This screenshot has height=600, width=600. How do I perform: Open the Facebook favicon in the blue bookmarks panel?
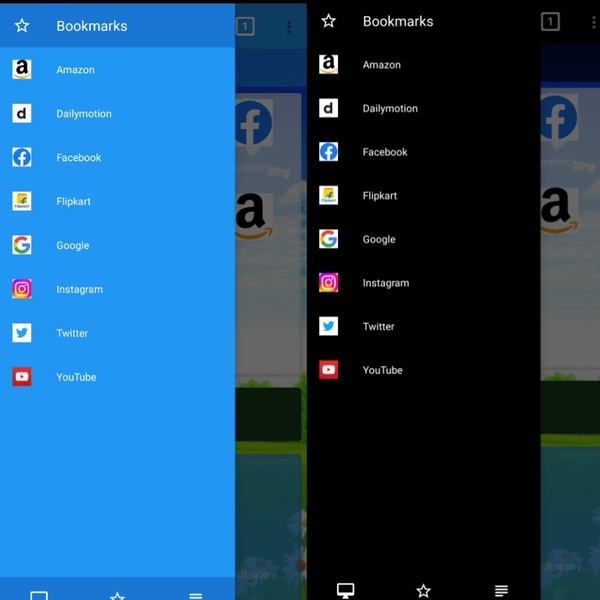coord(22,157)
